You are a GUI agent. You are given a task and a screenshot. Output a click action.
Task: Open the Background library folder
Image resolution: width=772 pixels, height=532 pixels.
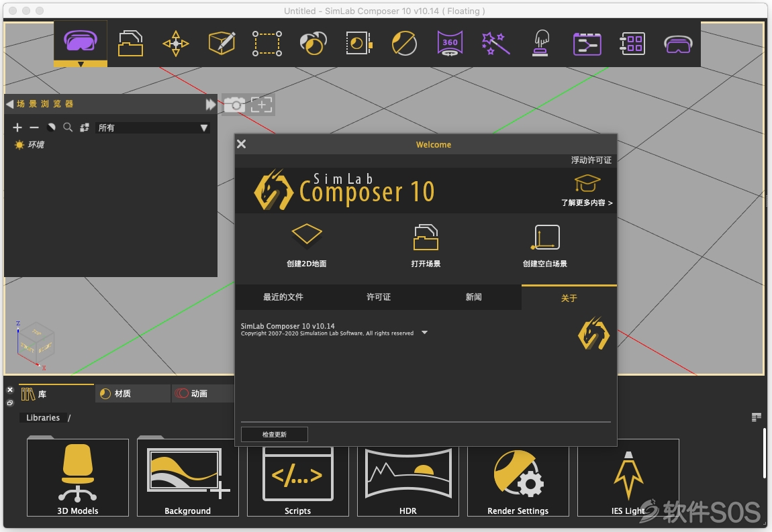187,477
